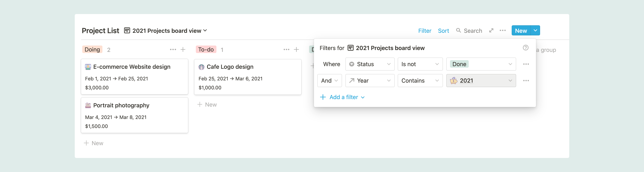Change the 'Is not' condition dropdown
Viewport: 644px width, 172px height.
420,64
